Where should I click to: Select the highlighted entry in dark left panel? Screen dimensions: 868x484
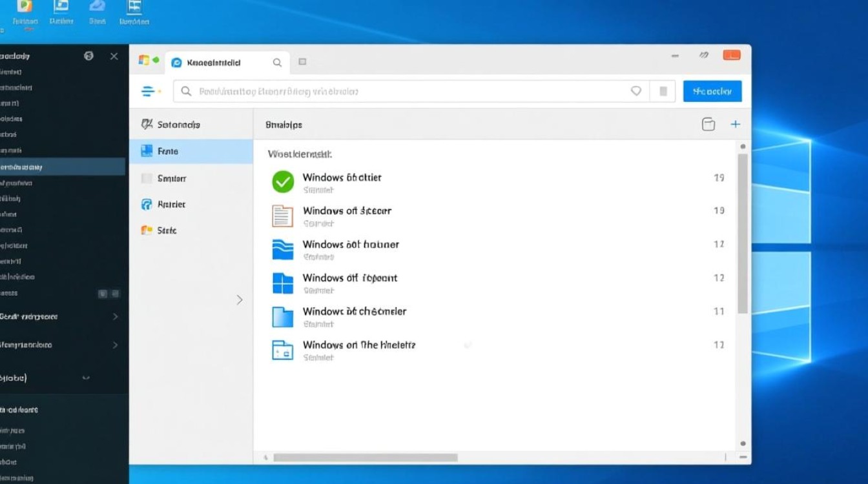tap(61, 167)
